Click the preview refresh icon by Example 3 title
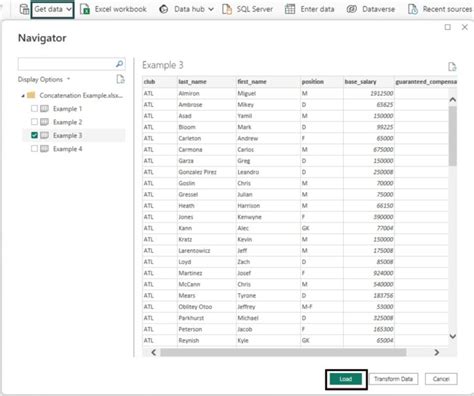The image size is (474, 396). (x=452, y=67)
